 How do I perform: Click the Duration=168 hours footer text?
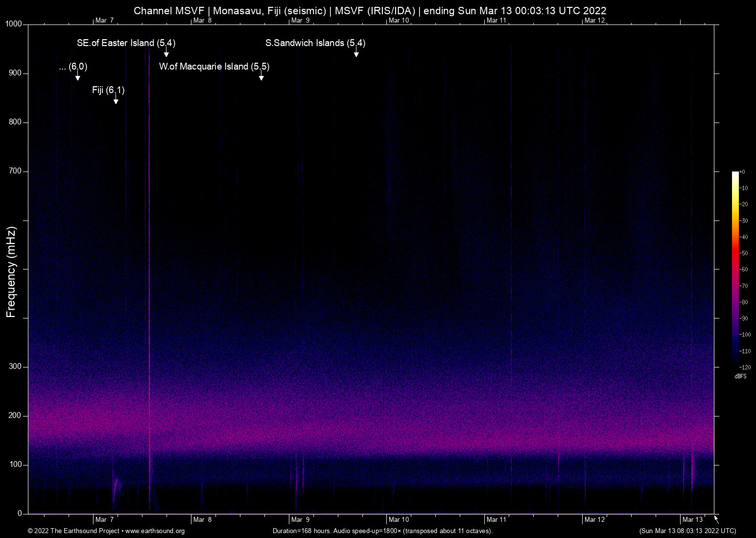[382, 531]
